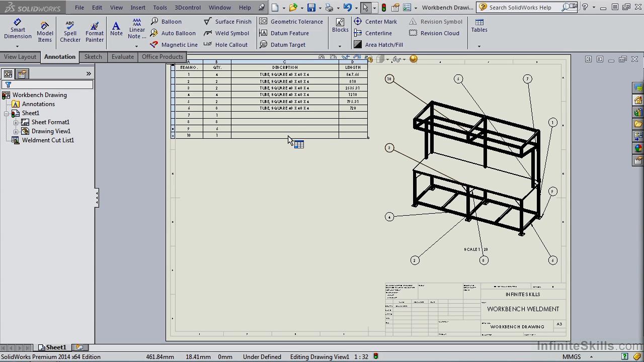Screen dimensions: 644x362
Task: Open the Help question mark icon
Action: point(585,8)
